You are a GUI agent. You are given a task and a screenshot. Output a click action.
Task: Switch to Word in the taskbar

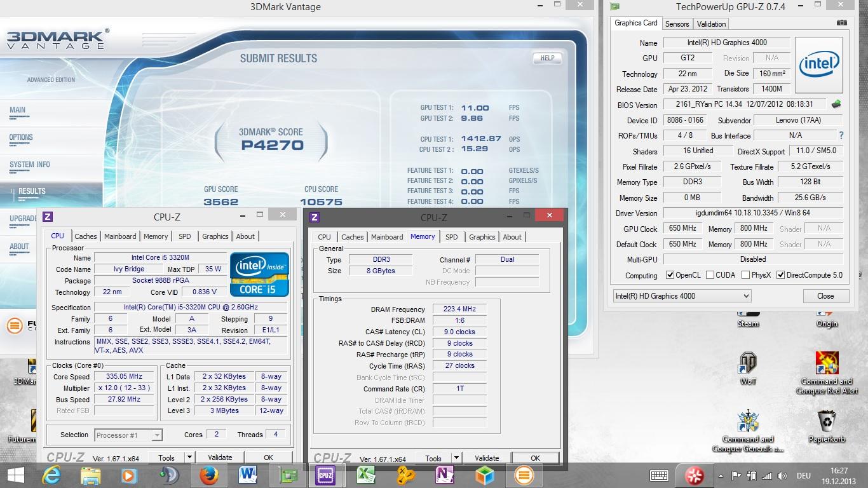pyautogui.click(x=248, y=475)
